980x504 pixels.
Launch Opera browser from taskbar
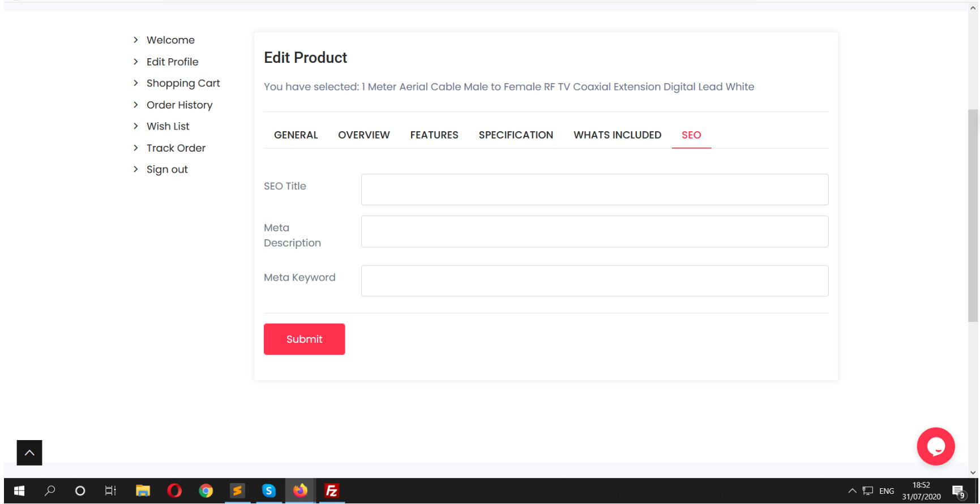click(174, 490)
